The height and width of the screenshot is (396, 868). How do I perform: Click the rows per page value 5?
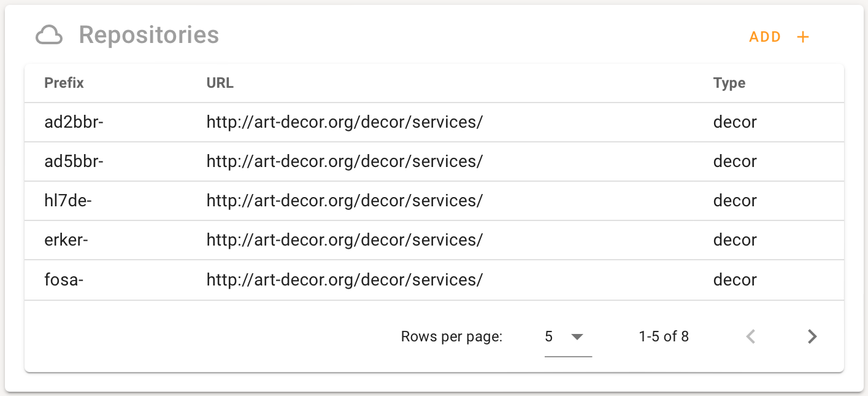pyautogui.click(x=549, y=336)
